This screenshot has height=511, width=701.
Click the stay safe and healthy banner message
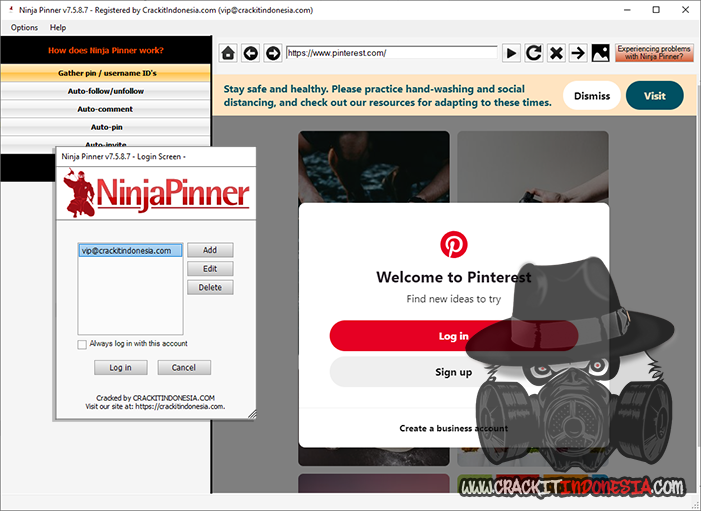388,96
